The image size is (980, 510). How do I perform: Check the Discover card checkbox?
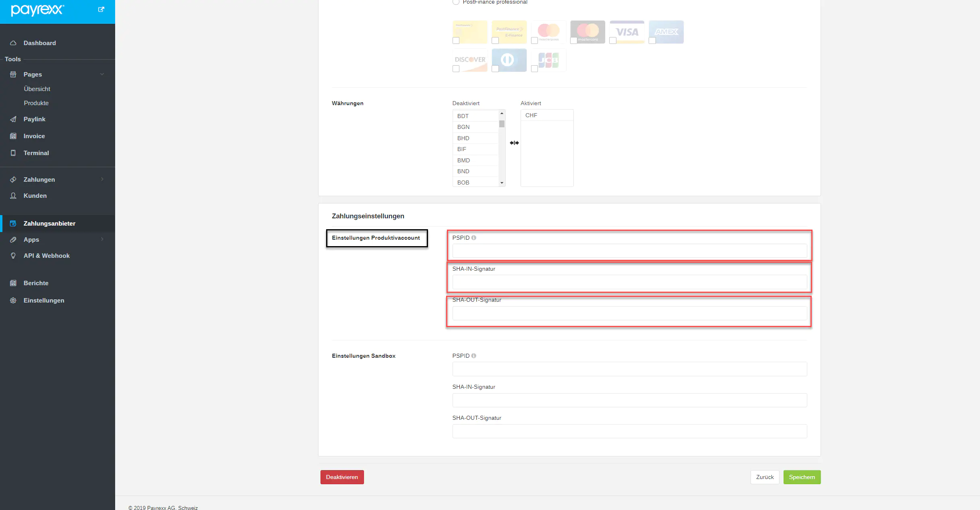(456, 69)
